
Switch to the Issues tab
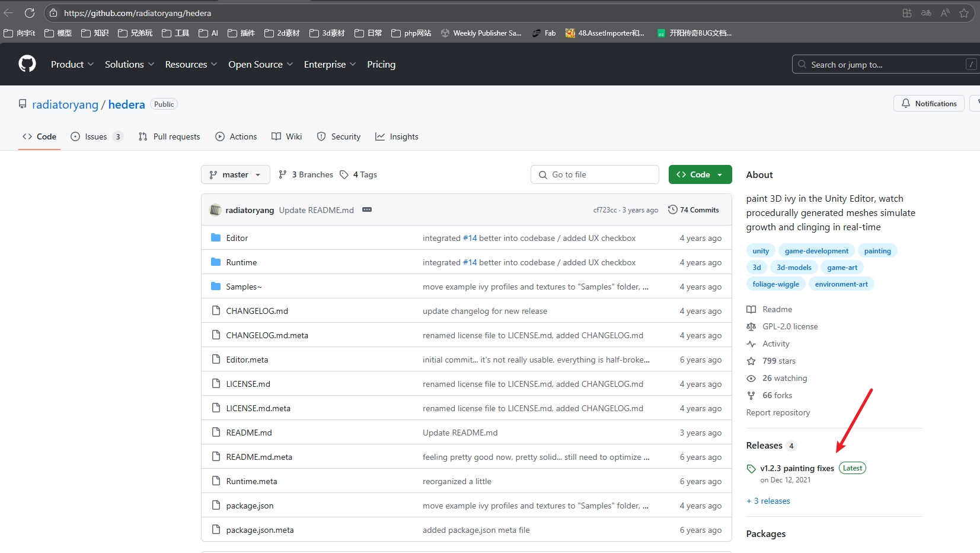coord(97,136)
